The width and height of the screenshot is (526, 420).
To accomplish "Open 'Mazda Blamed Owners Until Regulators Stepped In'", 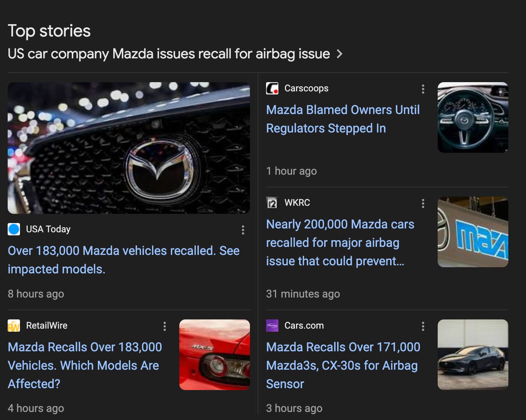I will [343, 119].
